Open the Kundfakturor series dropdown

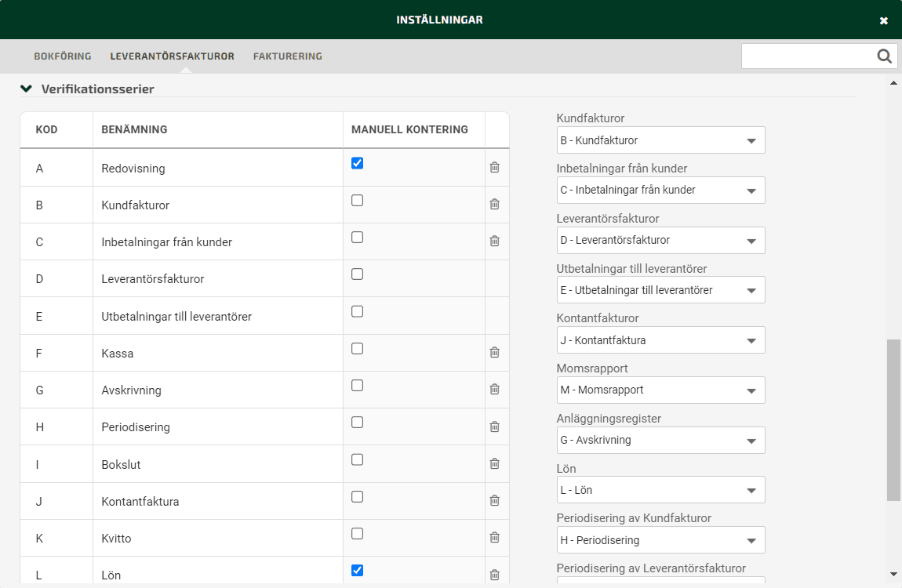tap(660, 140)
